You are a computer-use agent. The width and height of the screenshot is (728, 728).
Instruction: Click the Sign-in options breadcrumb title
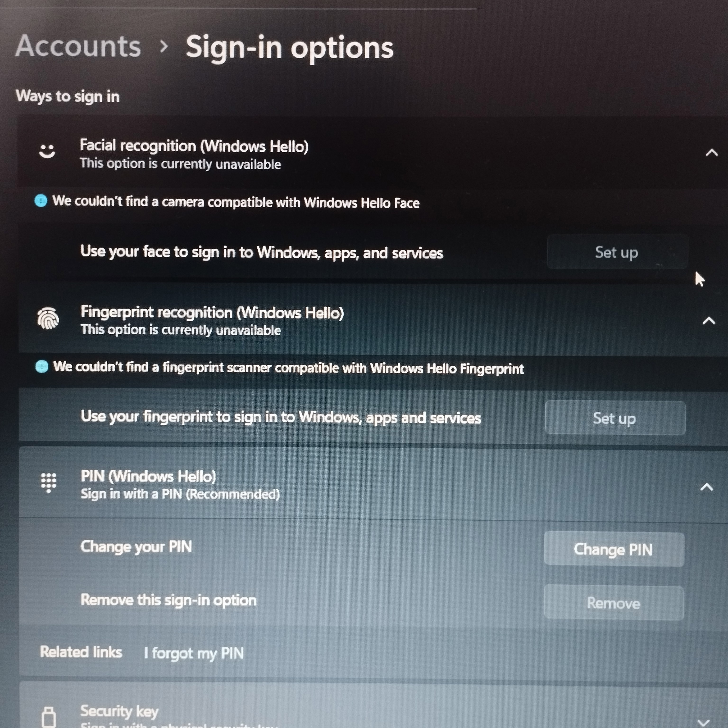(289, 48)
